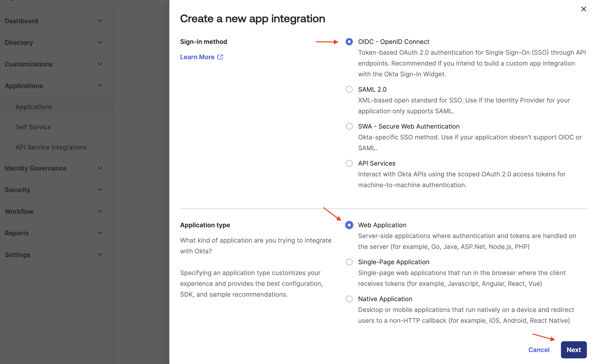
Task: Expand the Directory menu chevron
Action: 100,42
